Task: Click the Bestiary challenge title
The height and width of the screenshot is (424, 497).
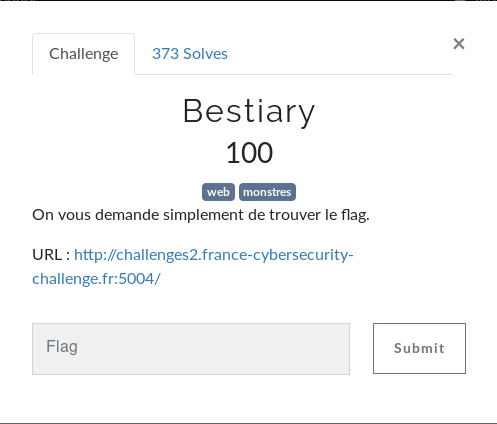Action: click(x=249, y=112)
